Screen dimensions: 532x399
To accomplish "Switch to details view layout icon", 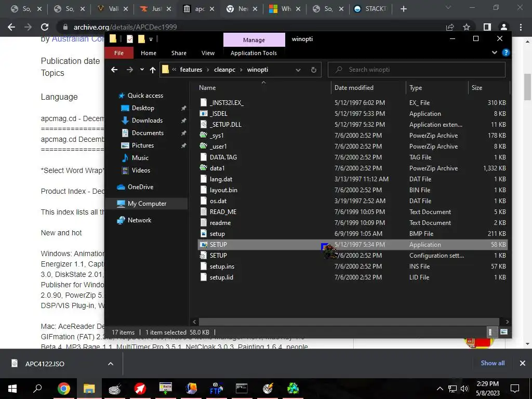I will (x=490, y=332).
